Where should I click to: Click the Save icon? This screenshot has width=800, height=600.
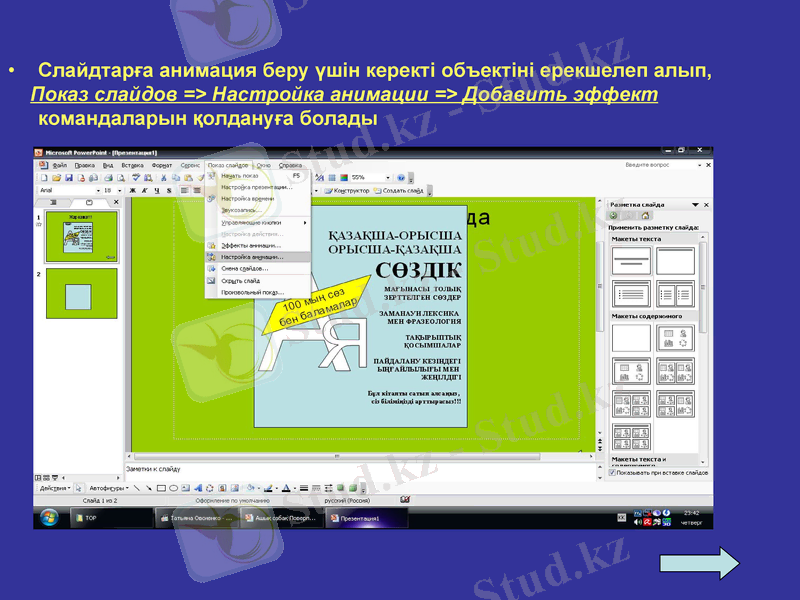[68, 176]
